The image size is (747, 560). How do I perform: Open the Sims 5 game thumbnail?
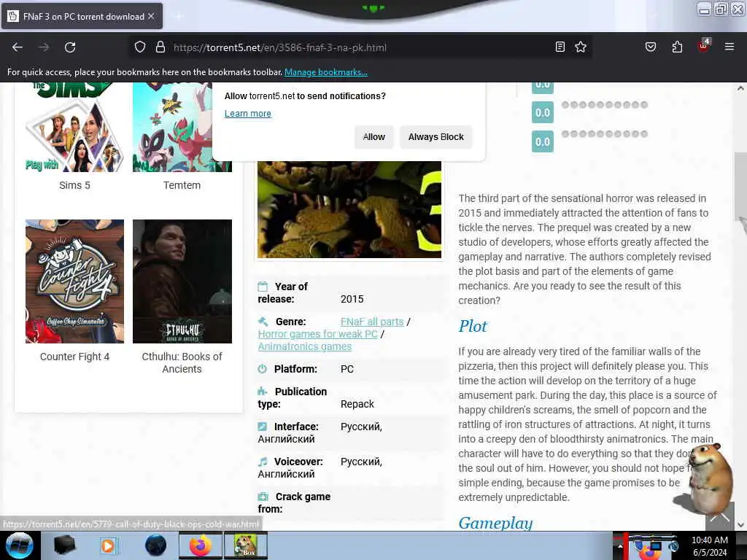tap(74, 127)
